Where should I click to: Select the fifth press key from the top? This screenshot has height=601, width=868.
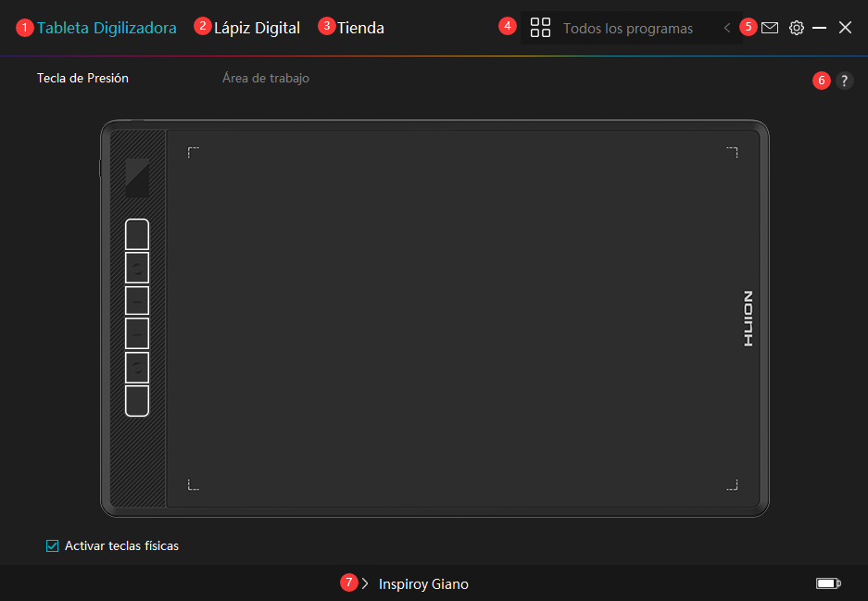click(137, 368)
